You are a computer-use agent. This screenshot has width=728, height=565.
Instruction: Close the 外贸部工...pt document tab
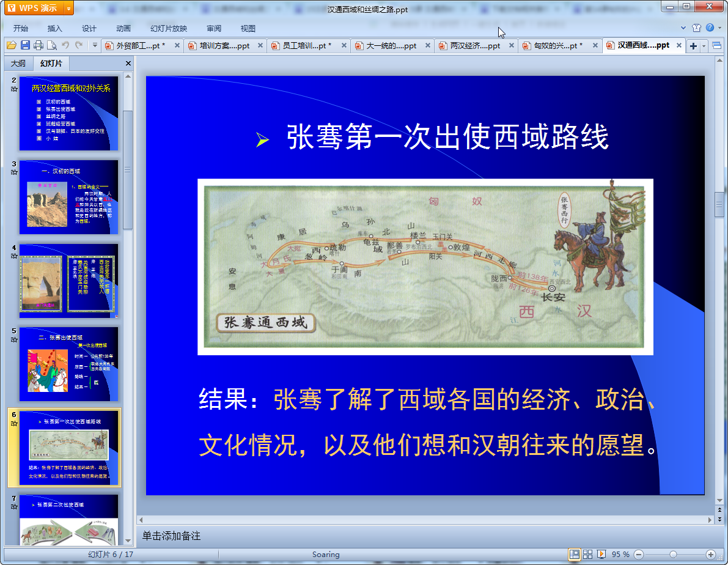click(x=177, y=45)
